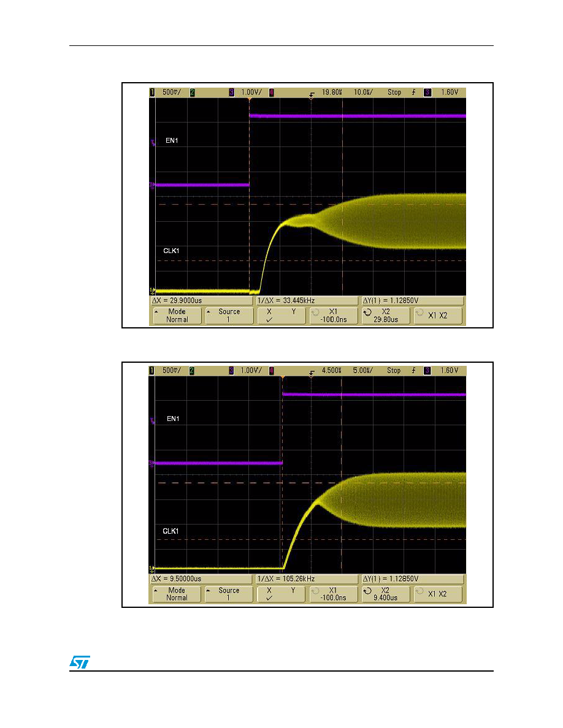Click EN1 label in bottom scope capture
The height and width of the screenshot is (728, 563).
[x=173, y=419]
